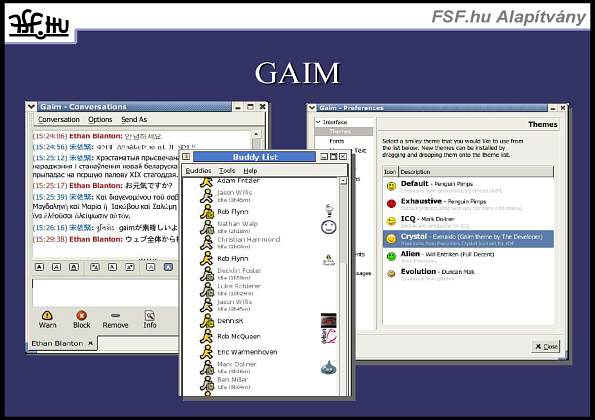
Task: Toggle underline formatting in Conversations toolbar
Action: [x=74, y=267]
